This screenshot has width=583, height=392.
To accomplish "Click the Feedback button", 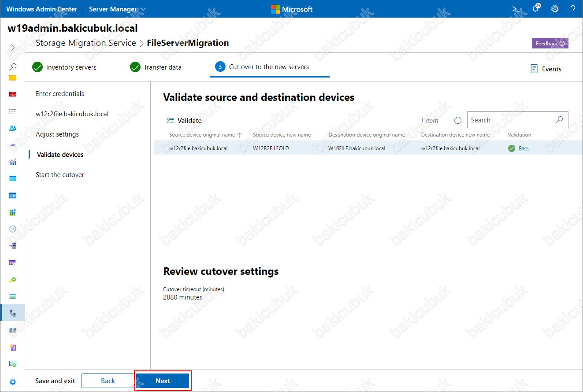I will 550,43.
